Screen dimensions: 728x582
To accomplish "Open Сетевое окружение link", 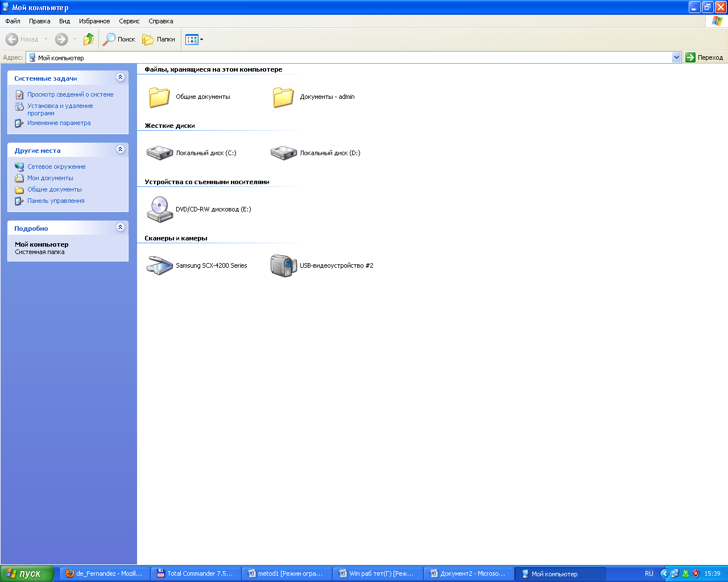I will (x=56, y=167).
